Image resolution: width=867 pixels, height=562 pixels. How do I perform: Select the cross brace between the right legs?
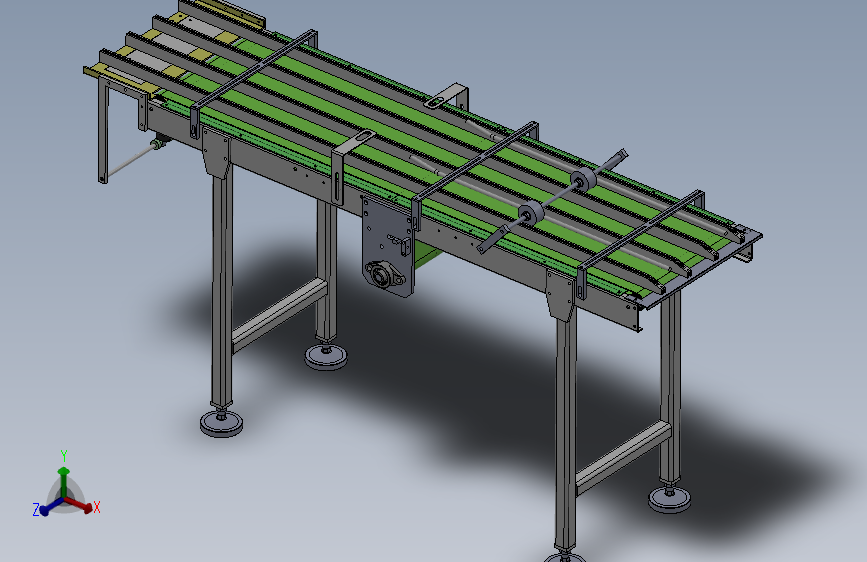pos(623,457)
